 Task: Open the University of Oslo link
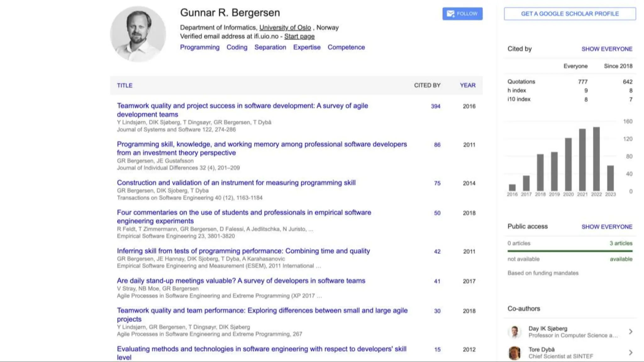click(x=285, y=28)
